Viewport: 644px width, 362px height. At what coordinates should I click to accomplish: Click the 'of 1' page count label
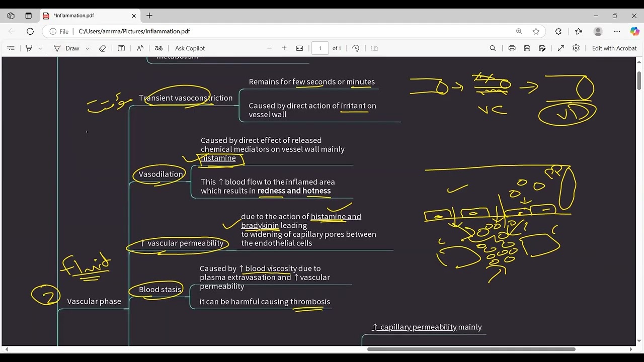click(337, 48)
